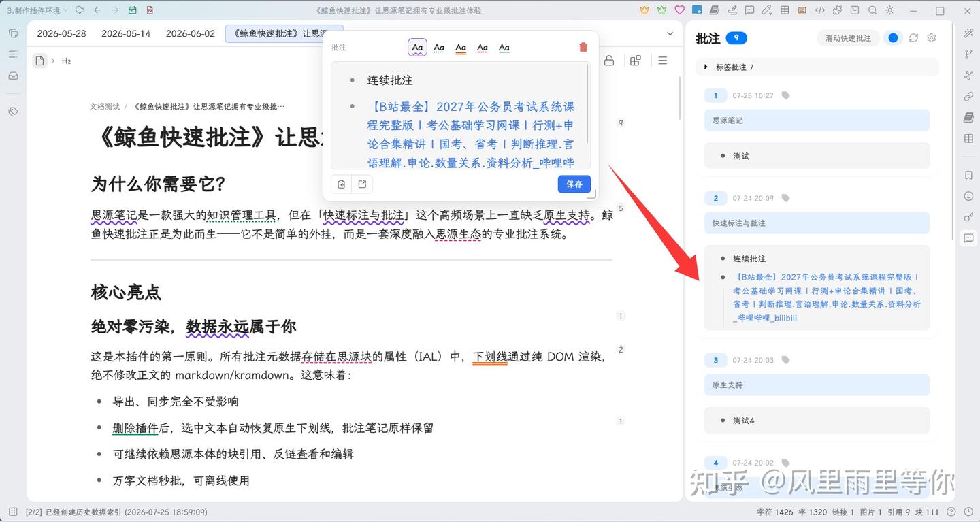Switch to the 2026-05-28 tab
The width and height of the screenshot is (980, 522).
(61, 33)
